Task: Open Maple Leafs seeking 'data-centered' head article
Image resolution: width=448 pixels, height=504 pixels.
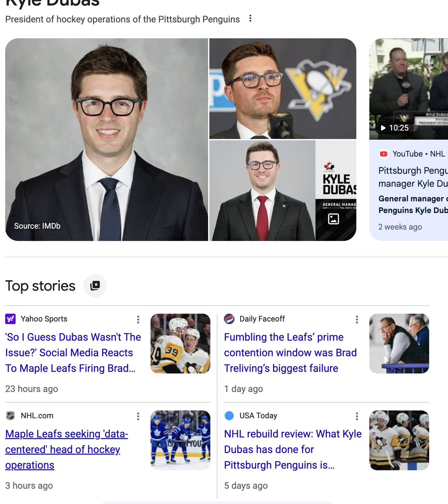Action: pos(66,449)
